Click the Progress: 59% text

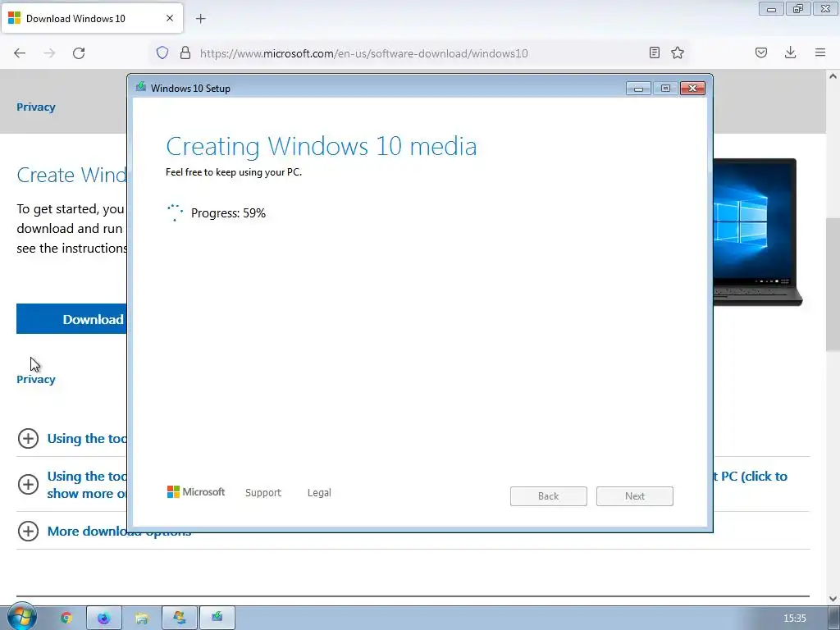(x=228, y=213)
